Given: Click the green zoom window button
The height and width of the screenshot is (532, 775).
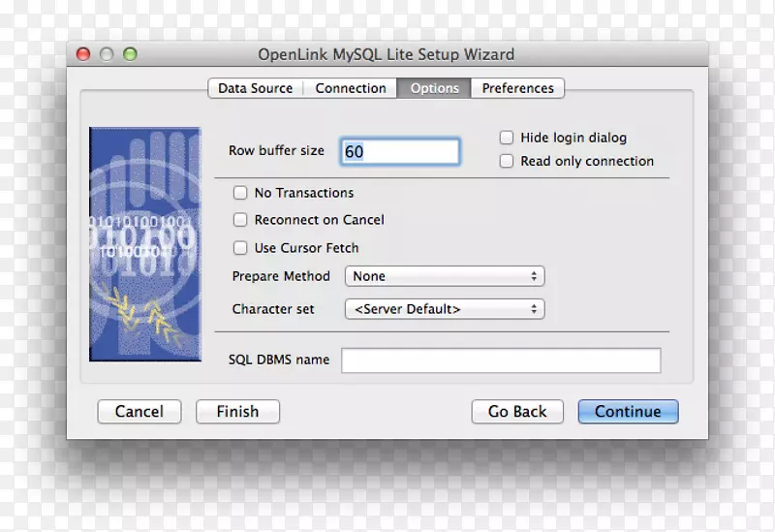Looking at the screenshot, I should click(x=130, y=54).
